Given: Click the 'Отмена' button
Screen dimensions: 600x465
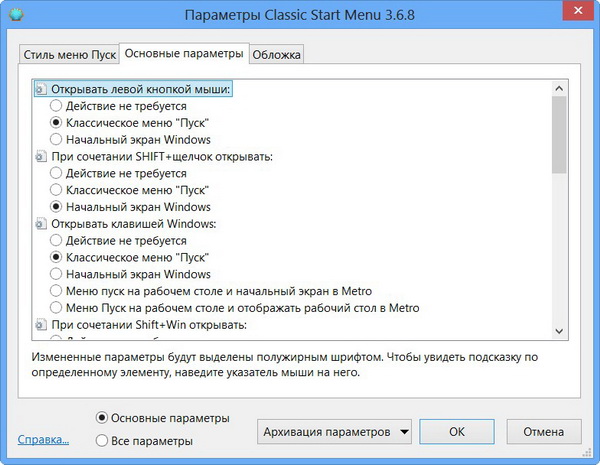Looking at the screenshot, I should coord(544,431).
